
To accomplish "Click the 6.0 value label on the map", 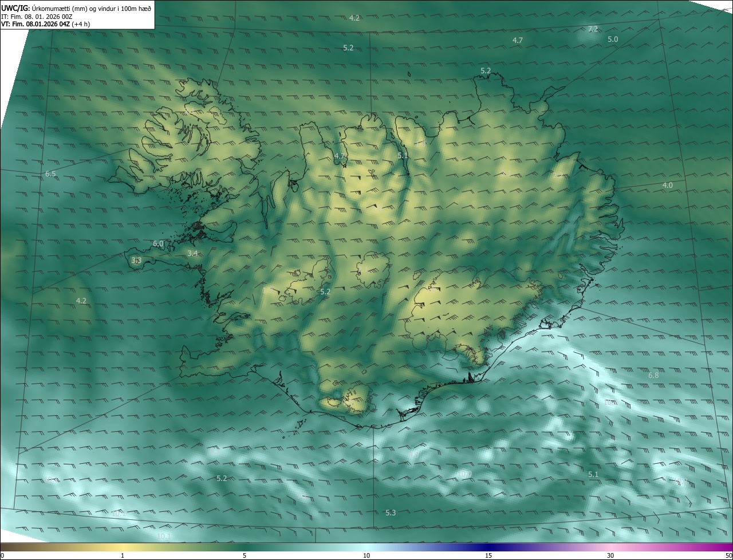I will coord(158,244).
